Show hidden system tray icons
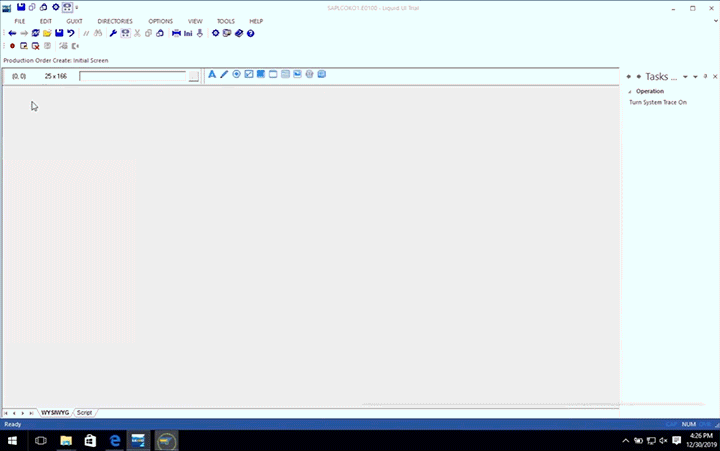Image resolution: width=720 pixels, height=451 pixels. pyautogui.click(x=626, y=440)
